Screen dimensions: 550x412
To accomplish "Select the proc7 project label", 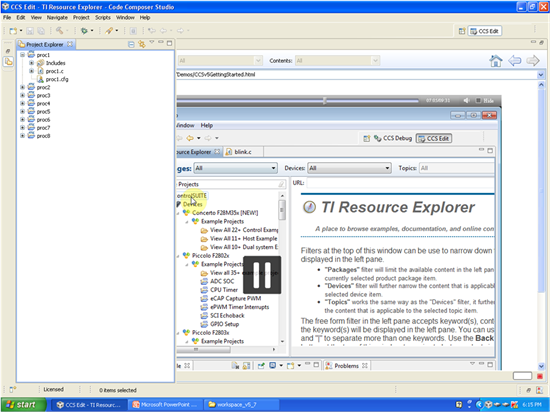I will tap(43, 128).
